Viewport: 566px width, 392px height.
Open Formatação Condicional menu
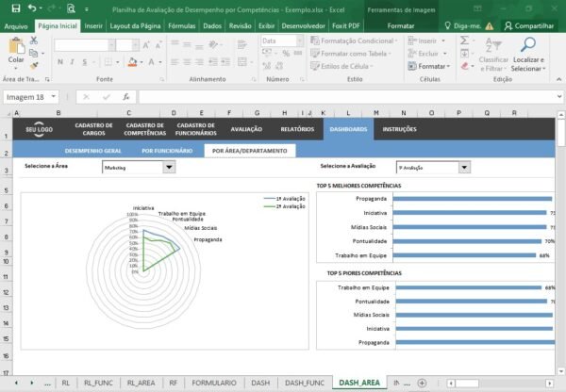tap(354, 41)
